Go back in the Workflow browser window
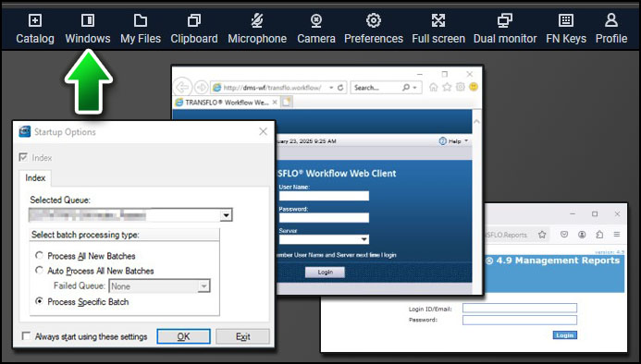Image resolution: width=641 pixels, height=364 pixels. tap(182, 87)
